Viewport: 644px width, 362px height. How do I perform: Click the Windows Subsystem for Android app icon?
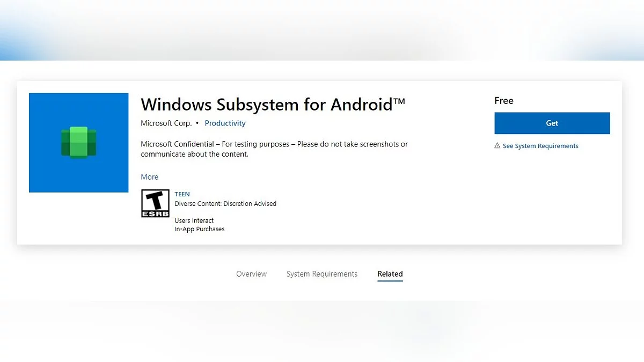point(78,143)
